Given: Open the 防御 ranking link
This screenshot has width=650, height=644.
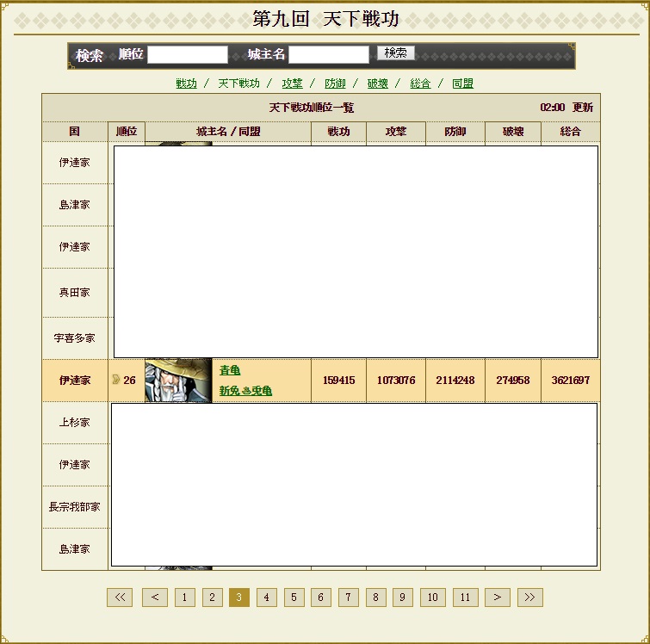Looking at the screenshot, I should point(335,84).
